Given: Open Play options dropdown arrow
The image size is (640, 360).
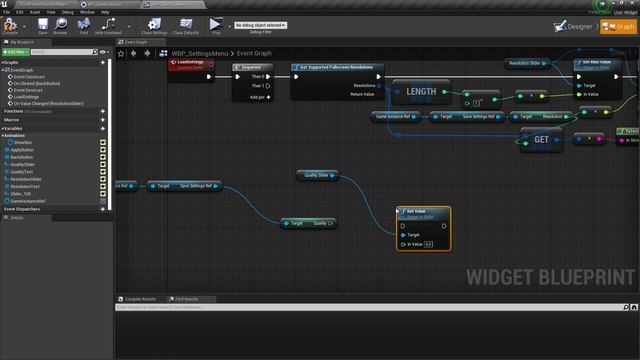Looking at the screenshot, I should 229,27.
